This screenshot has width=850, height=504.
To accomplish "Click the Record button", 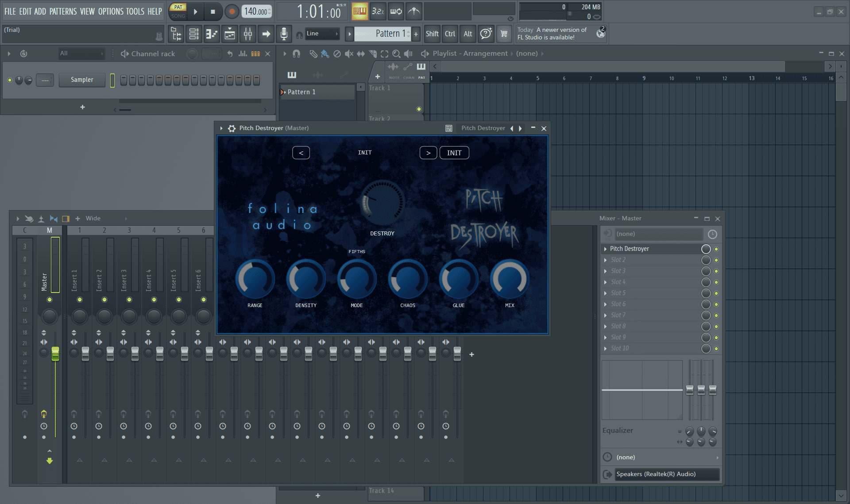I will [232, 12].
